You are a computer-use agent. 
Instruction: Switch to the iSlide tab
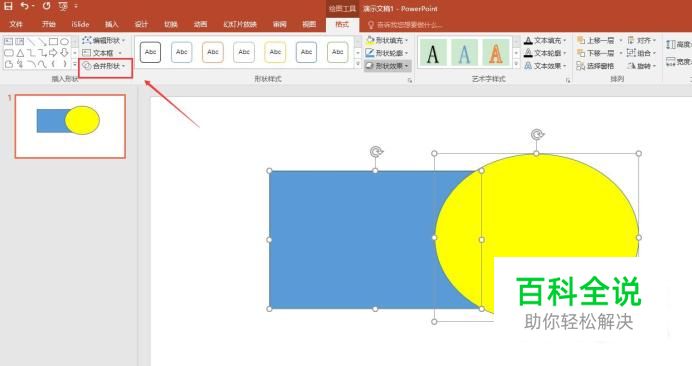pos(80,24)
